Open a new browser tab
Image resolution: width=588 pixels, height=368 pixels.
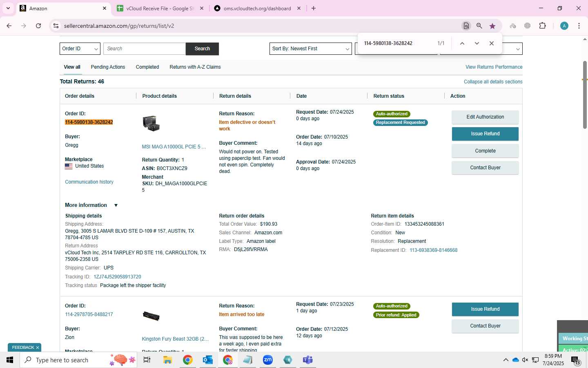point(314,8)
